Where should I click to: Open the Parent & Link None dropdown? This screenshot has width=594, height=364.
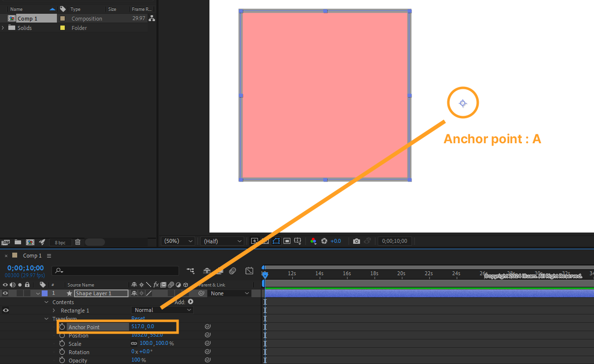coord(229,293)
